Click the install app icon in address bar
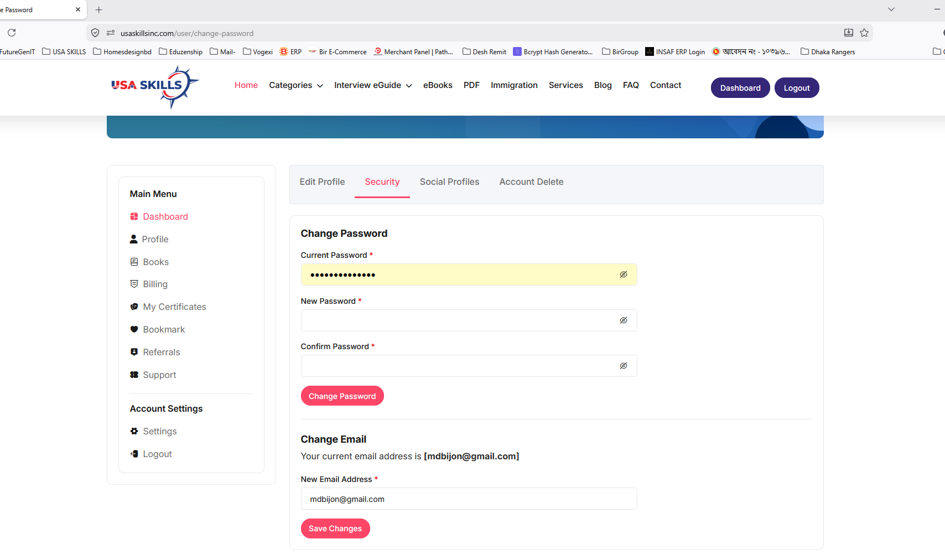This screenshot has width=945, height=560. [849, 33]
